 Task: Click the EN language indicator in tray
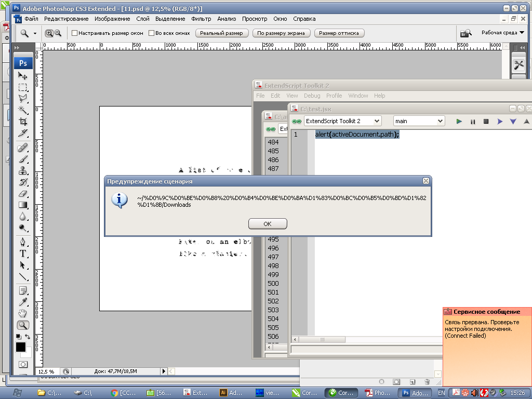pos(441,393)
